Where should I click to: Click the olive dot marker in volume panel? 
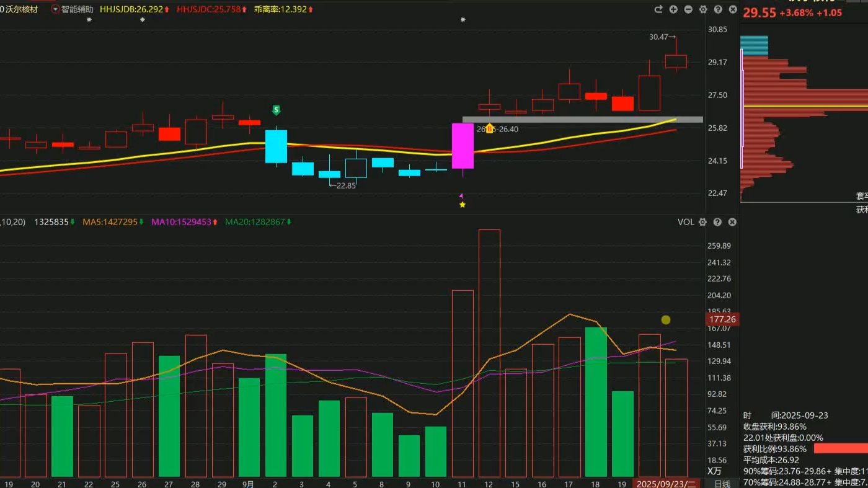(x=666, y=320)
